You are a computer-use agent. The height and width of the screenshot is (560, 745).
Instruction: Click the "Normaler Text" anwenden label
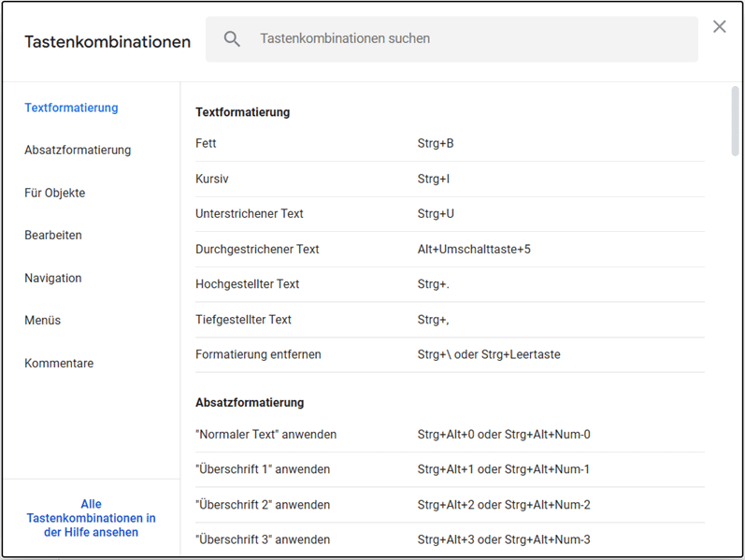pyautogui.click(x=266, y=435)
